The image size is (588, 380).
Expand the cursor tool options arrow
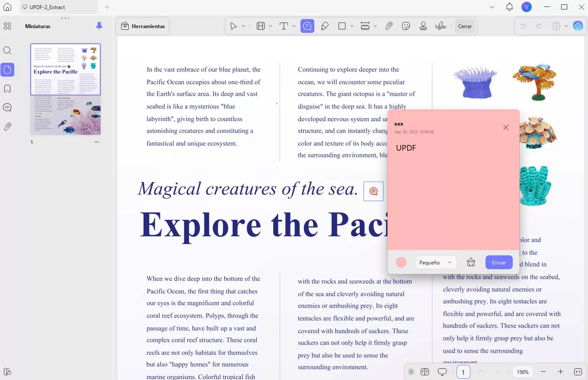pyautogui.click(x=243, y=26)
